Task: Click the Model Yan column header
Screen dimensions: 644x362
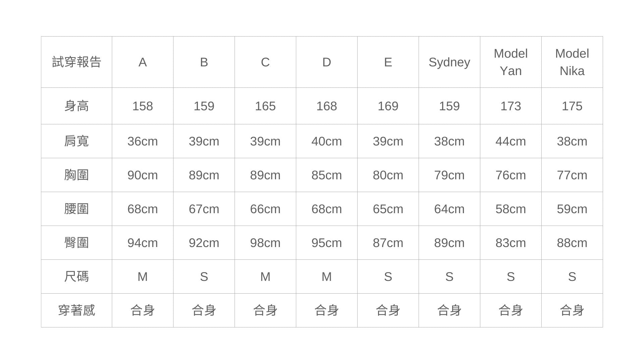Action: tap(511, 62)
